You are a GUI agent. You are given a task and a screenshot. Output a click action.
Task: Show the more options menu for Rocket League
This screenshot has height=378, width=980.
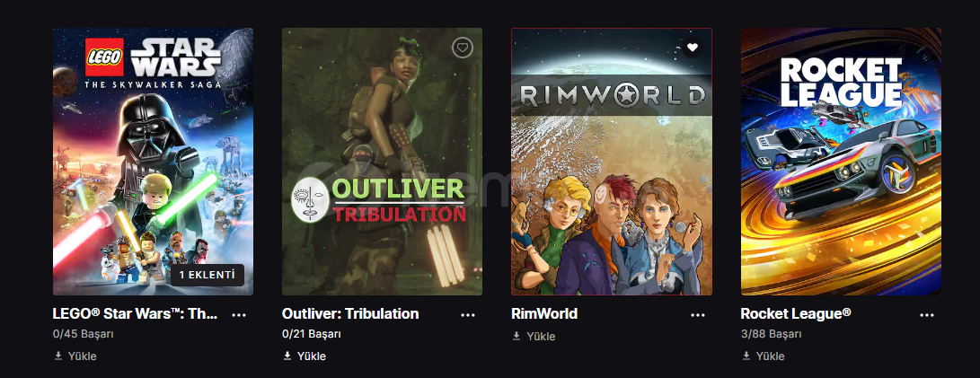[x=927, y=315]
